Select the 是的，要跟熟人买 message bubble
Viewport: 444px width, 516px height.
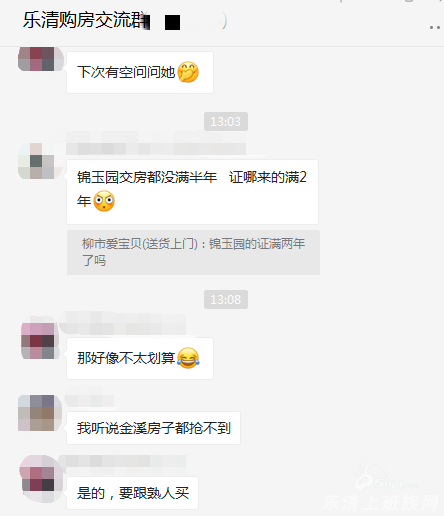pos(132,493)
